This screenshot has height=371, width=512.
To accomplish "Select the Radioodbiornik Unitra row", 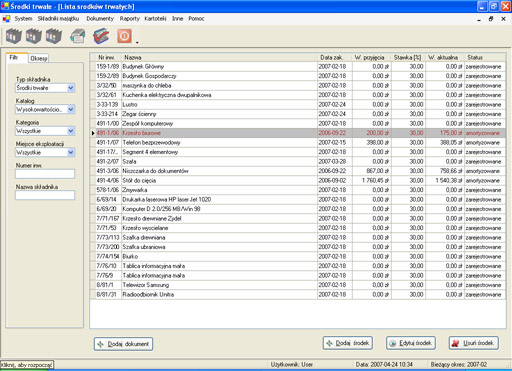I will pyautogui.click(x=298, y=295).
